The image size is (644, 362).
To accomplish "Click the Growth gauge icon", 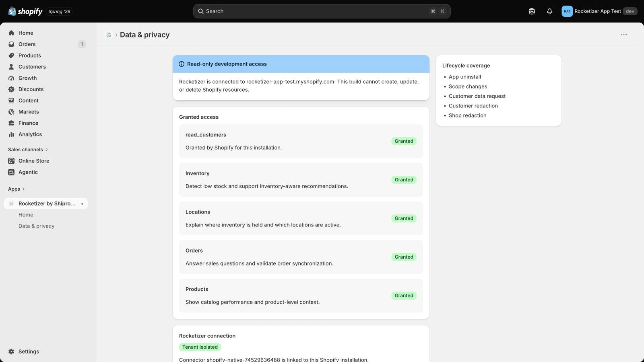I will click(11, 78).
